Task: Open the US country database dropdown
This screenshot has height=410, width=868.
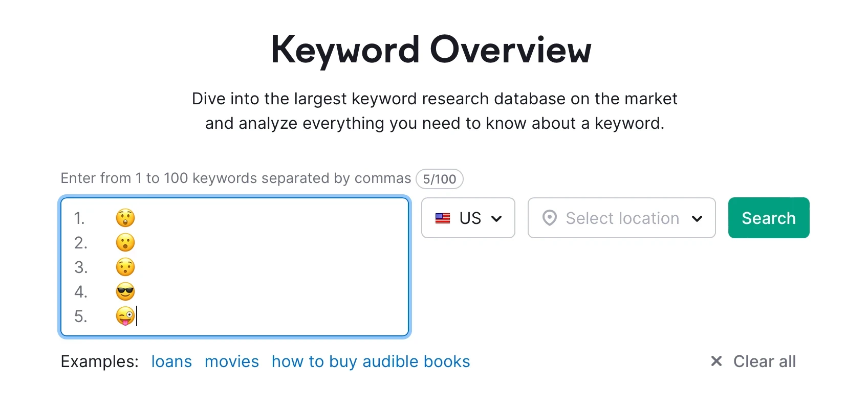Action: pos(468,218)
